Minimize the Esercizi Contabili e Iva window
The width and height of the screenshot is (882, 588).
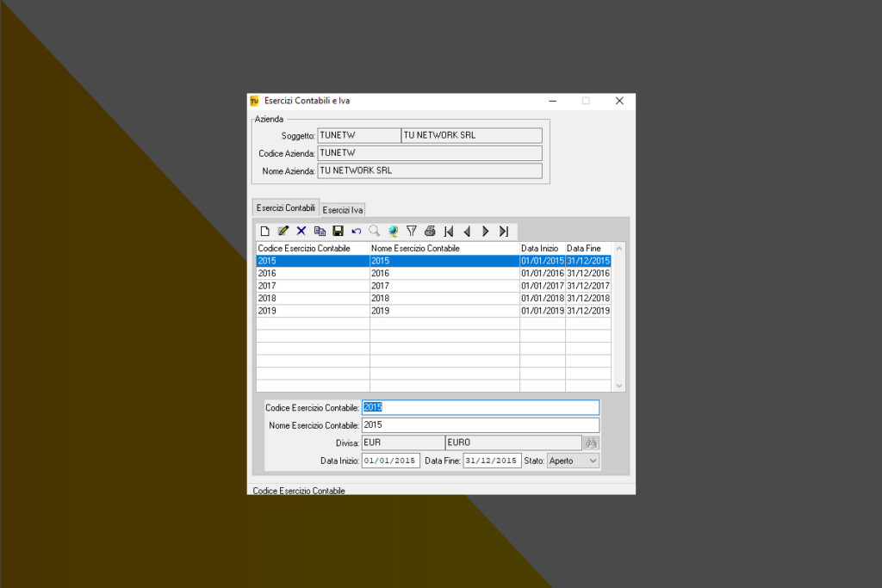[x=553, y=102]
